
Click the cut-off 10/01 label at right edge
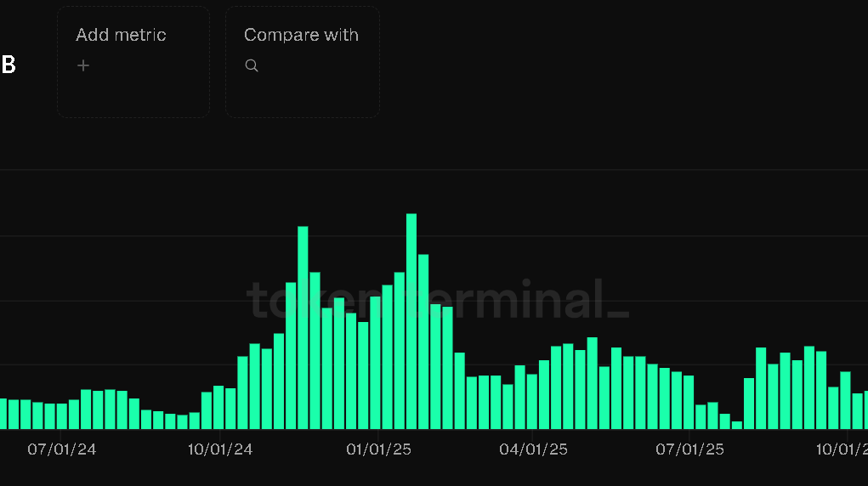tap(841, 449)
